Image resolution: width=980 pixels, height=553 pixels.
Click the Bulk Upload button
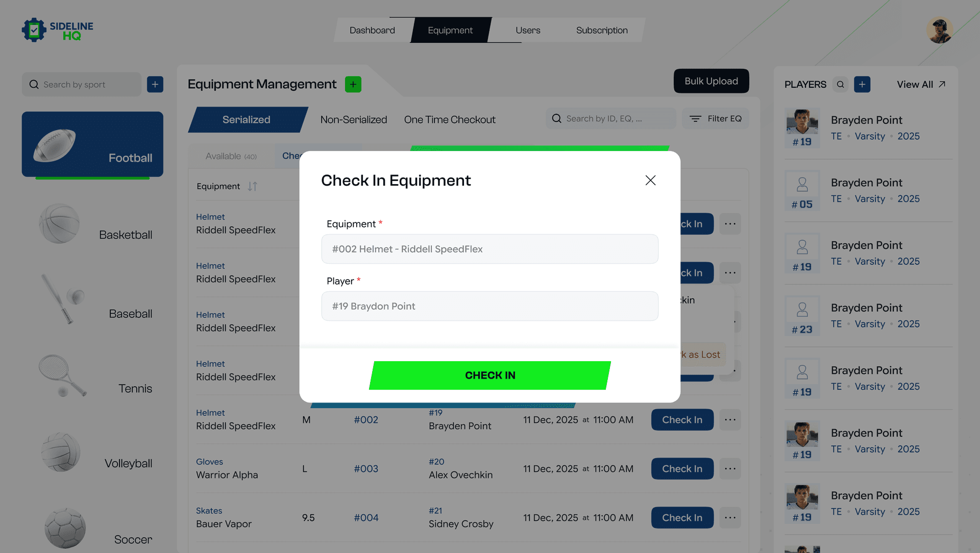point(711,81)
